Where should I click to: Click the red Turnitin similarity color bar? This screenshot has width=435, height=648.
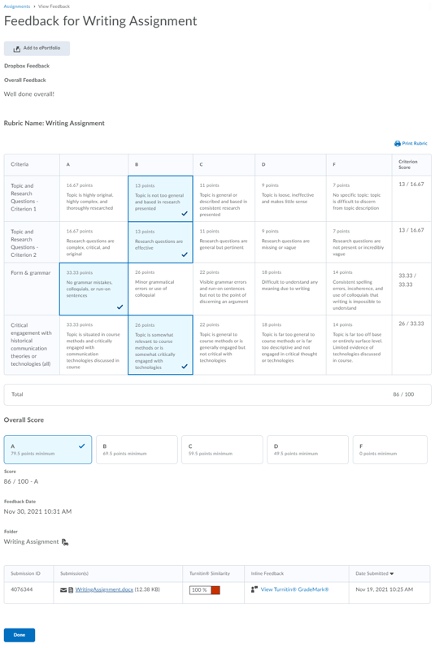click(x=215, y=590)
